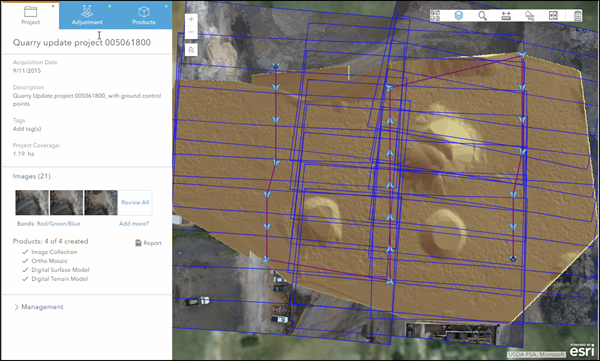The width and height of the screenshot is (600, 361).
Task: Switch to the Adjustment tab
Action: pyautogui.click(x=87, y=15)
